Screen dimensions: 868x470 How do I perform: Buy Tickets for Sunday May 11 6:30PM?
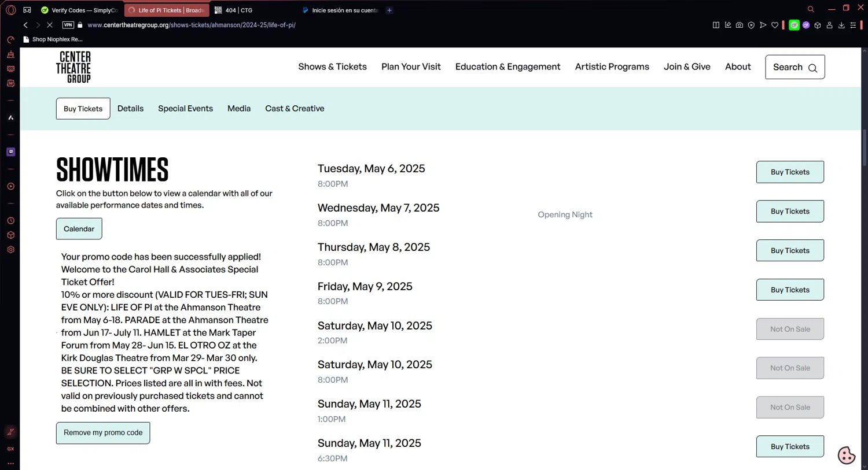pyautogui.click(x=790, y=446)
